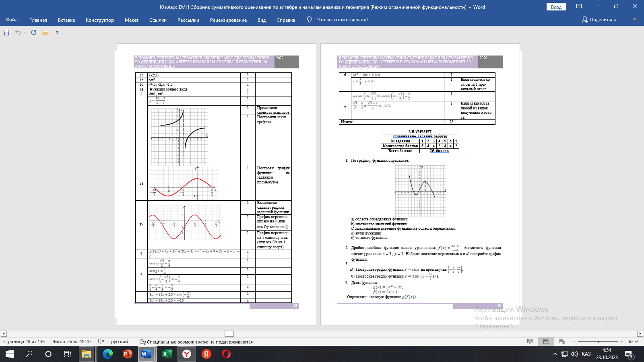Click the Поделиться share button

point(599,20)
